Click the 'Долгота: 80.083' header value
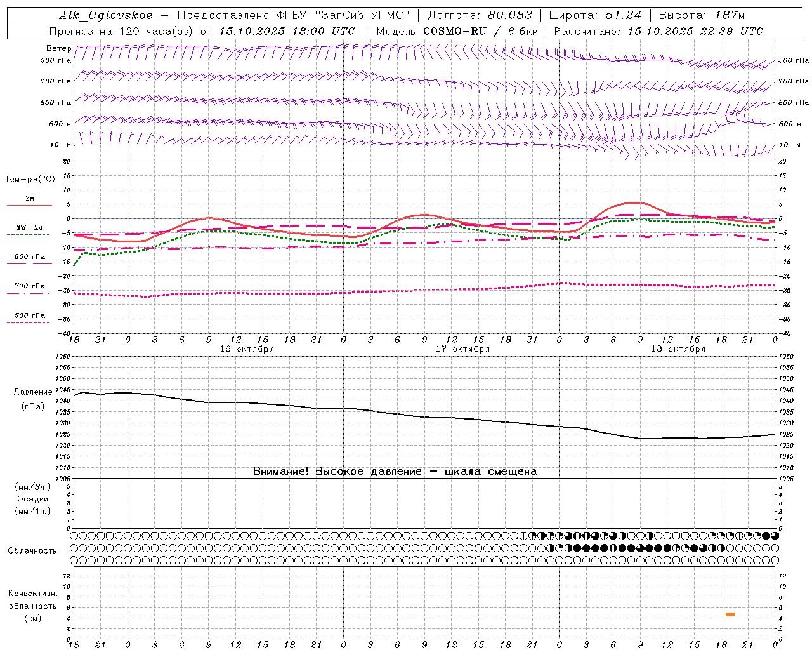The width and height of the screenshot is (812, 650). 480,15
